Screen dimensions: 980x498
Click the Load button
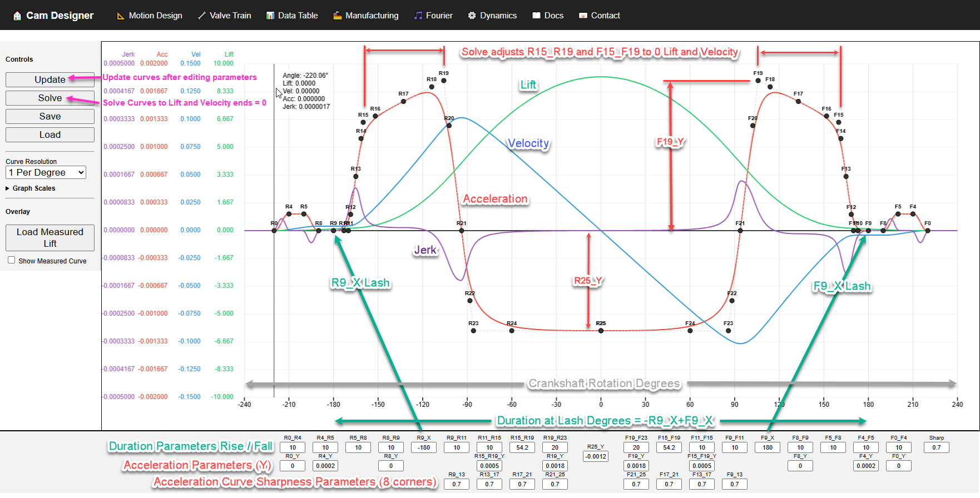pyautogui.click(x=50, y=135)
